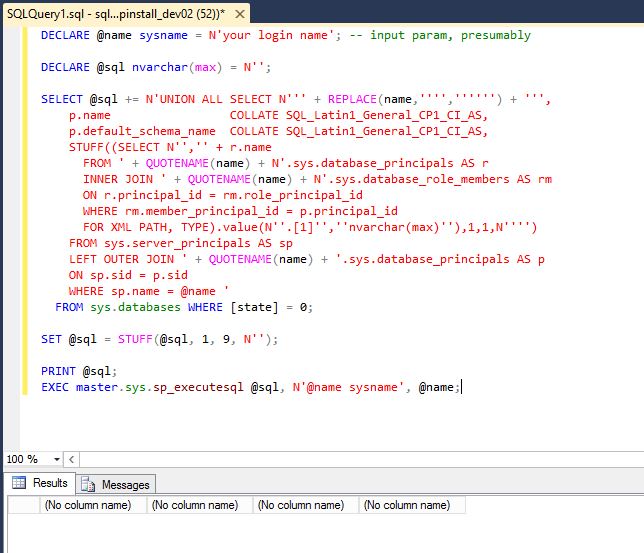Viewport: 644px width, 553px height.
Task: Click the Results grid icon
Action: (19, 483)
